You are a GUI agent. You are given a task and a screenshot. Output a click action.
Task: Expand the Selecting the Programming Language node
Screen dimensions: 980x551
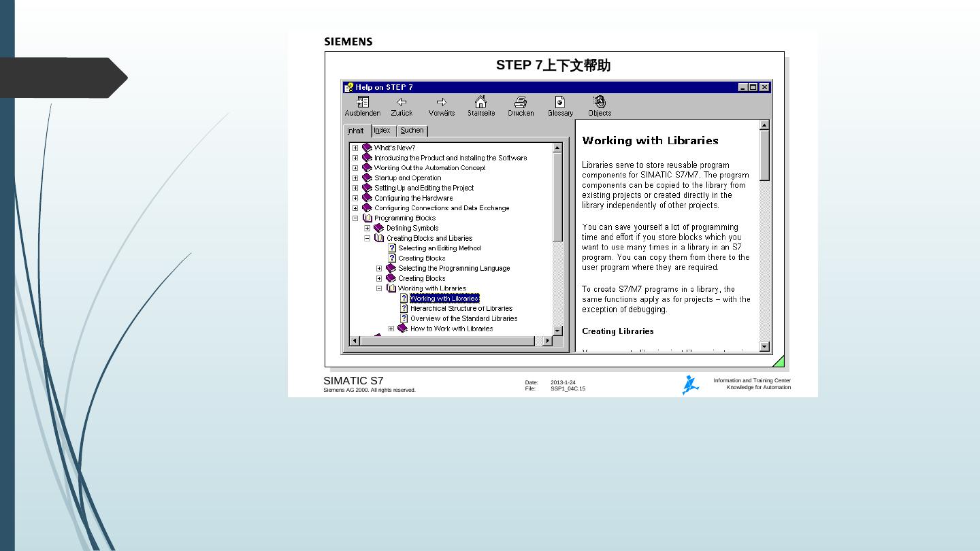click(379, 268)
